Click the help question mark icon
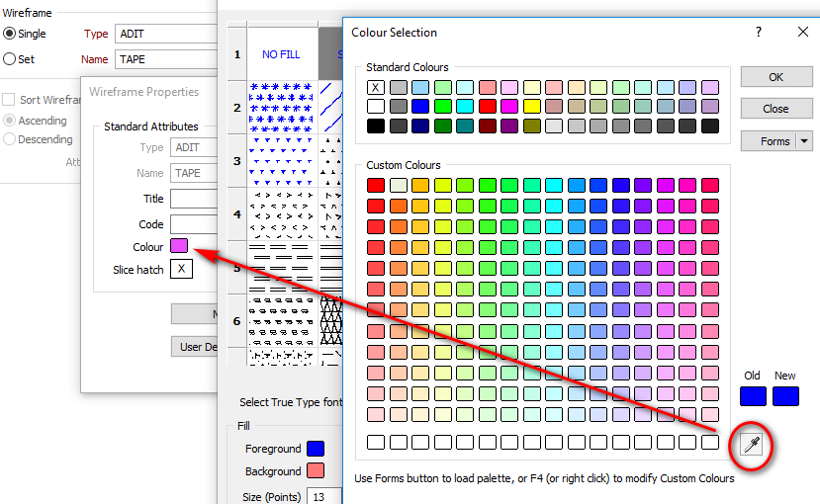This screenshot has height=504, width=820. point(758,32)
